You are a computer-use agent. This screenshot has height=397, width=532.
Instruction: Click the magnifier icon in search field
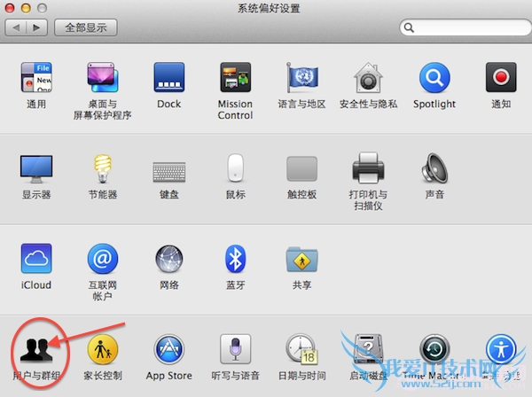click(409, 27)
